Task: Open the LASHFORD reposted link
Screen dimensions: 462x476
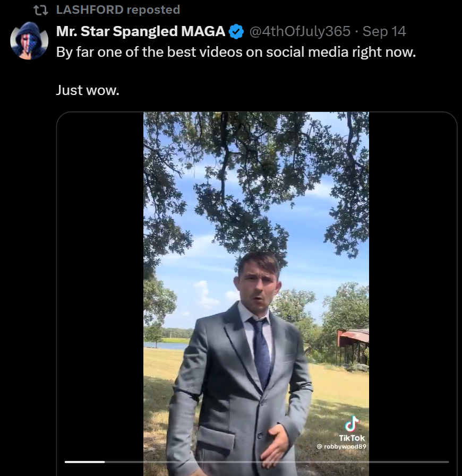Action: (118, 10)
